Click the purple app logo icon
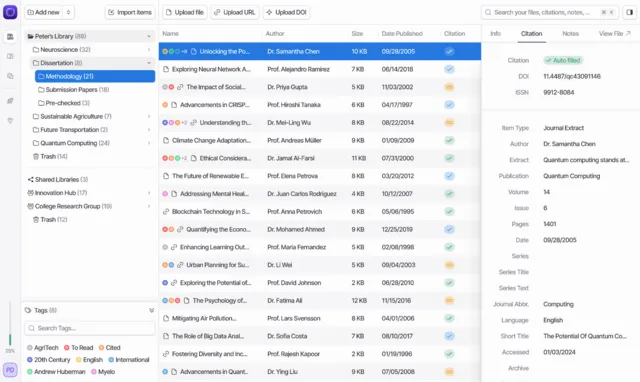The height and width of the screenshot is (382, 640). pos(10,12)
